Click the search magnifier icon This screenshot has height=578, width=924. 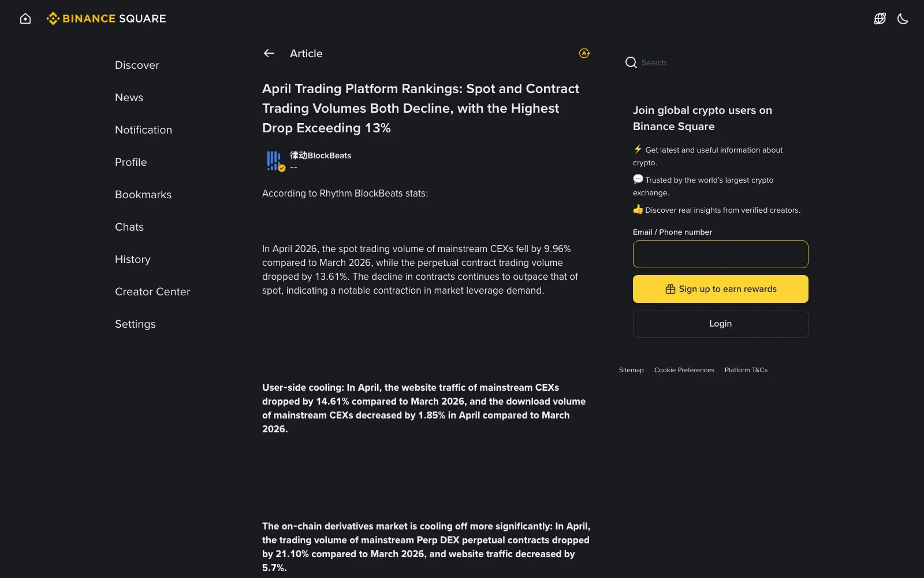631,62
